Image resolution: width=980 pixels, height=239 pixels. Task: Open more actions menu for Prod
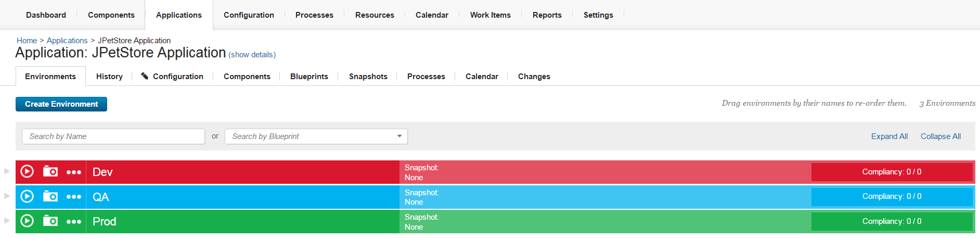[x=74, y=221]
